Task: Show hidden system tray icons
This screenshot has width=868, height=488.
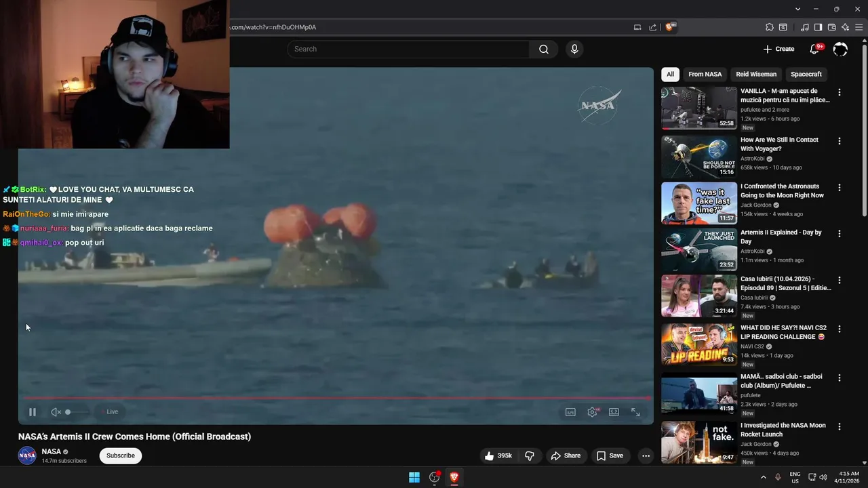Action: click(763, 477)
